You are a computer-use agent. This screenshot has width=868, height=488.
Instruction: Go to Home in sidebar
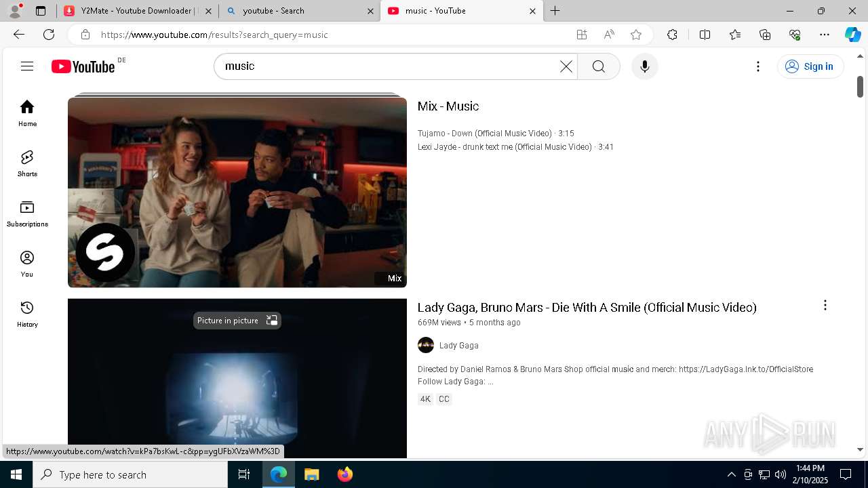coord(27,113)
